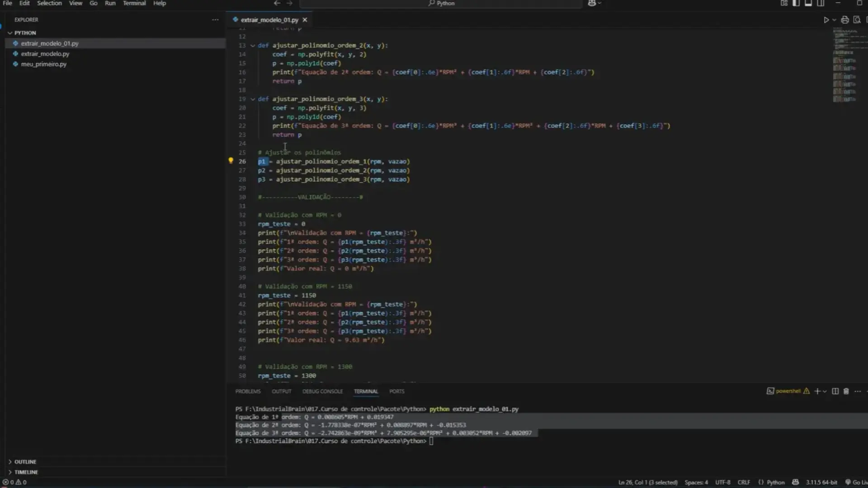The height and width of the screenshot is (488, 868).
Task: Switch to the PROBLEMS panel tab
Action: click(248, 391)
